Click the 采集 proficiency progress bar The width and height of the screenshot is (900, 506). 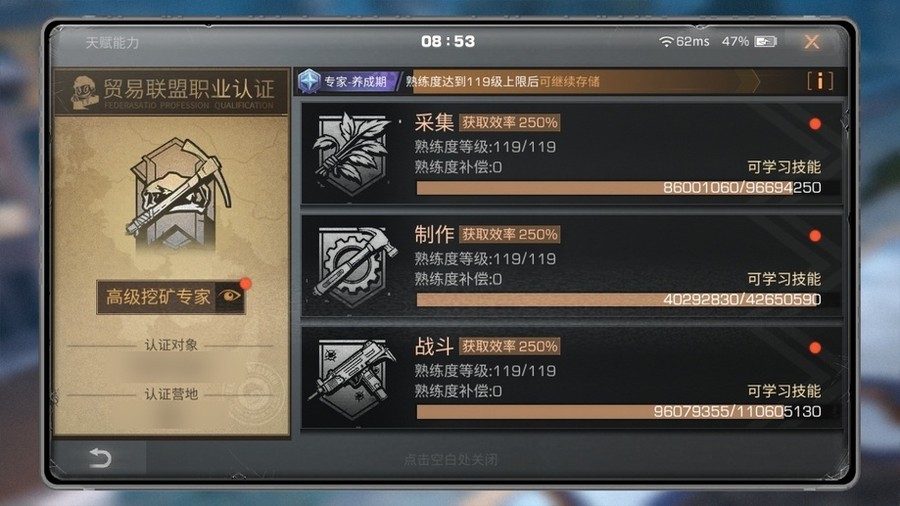[x=619, y=188]
